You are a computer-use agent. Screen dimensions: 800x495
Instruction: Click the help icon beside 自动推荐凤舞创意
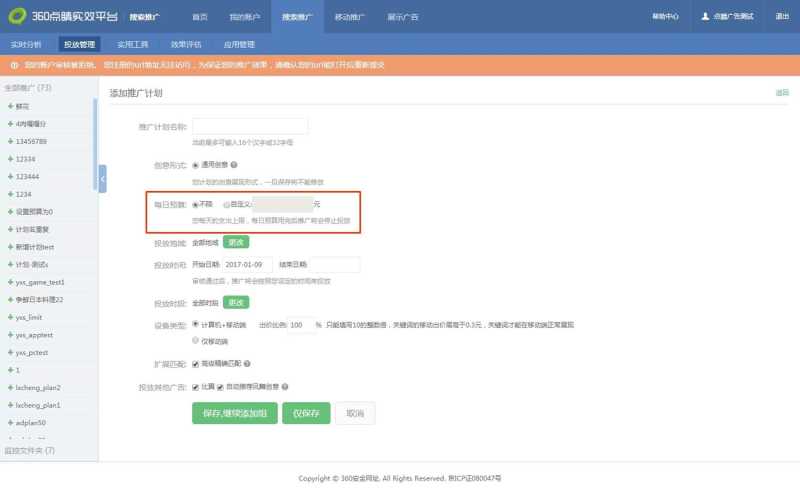pyautogui.click(x=285, y=386)
